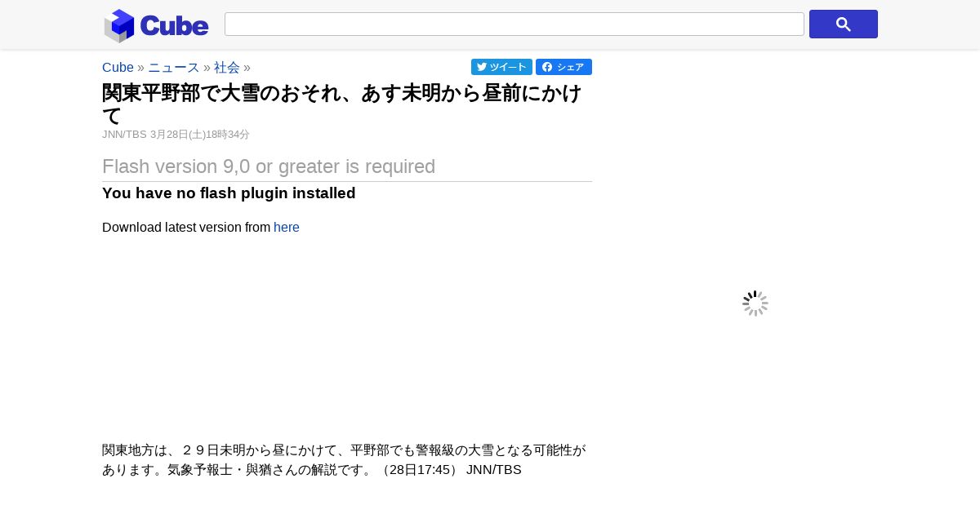Open the Cube breadcrumb link
The height and width of the screenshot is (514, 980).
pyautogui.click(x=118, y=67)
